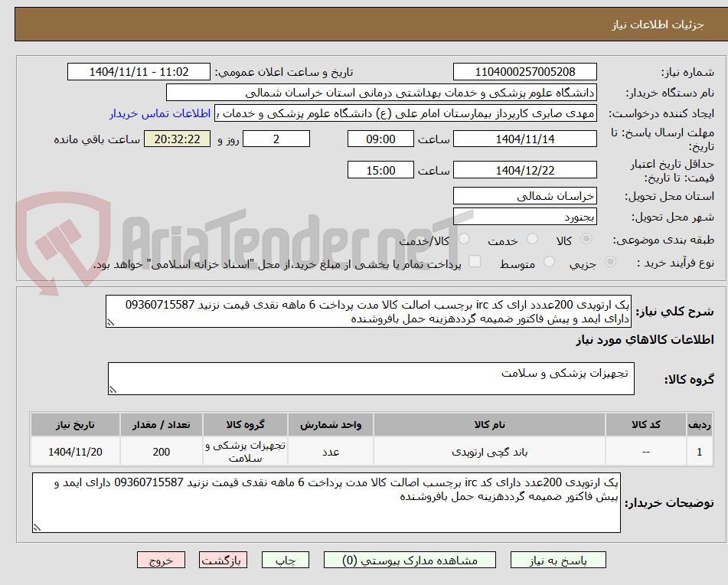Click the ردیف column header
Image resolution: width=728 pixels, height=585 pixels.
coord(700,425)
